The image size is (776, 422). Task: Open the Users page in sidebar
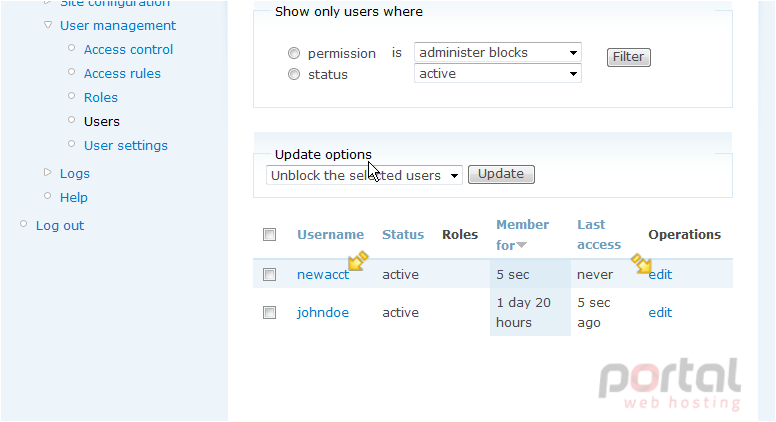[x=102, y=122]
